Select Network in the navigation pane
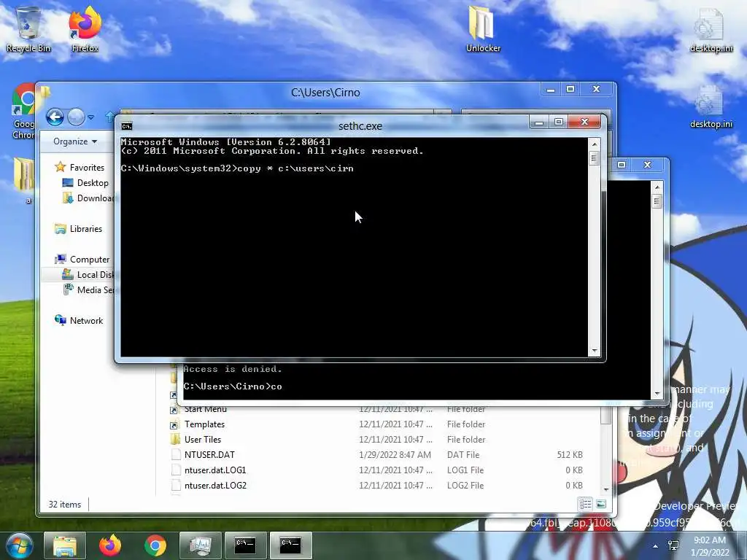The width and height of the screenshot is (747, 560). 79,321
